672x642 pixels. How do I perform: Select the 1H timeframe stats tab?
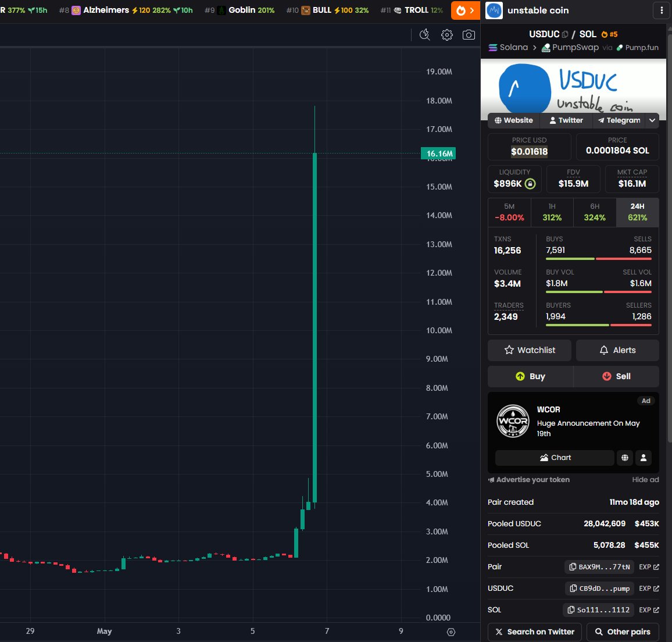click(552, 212)
